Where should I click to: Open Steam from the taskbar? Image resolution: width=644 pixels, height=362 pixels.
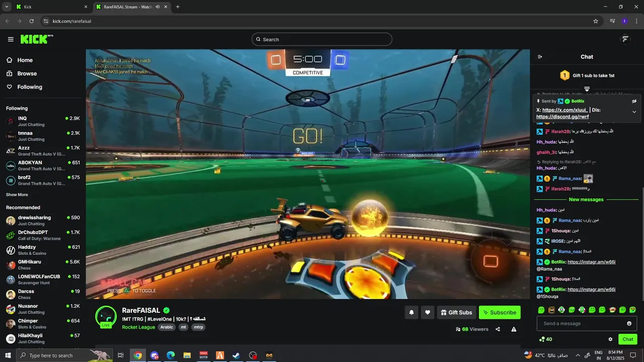(x=236, y=355)
